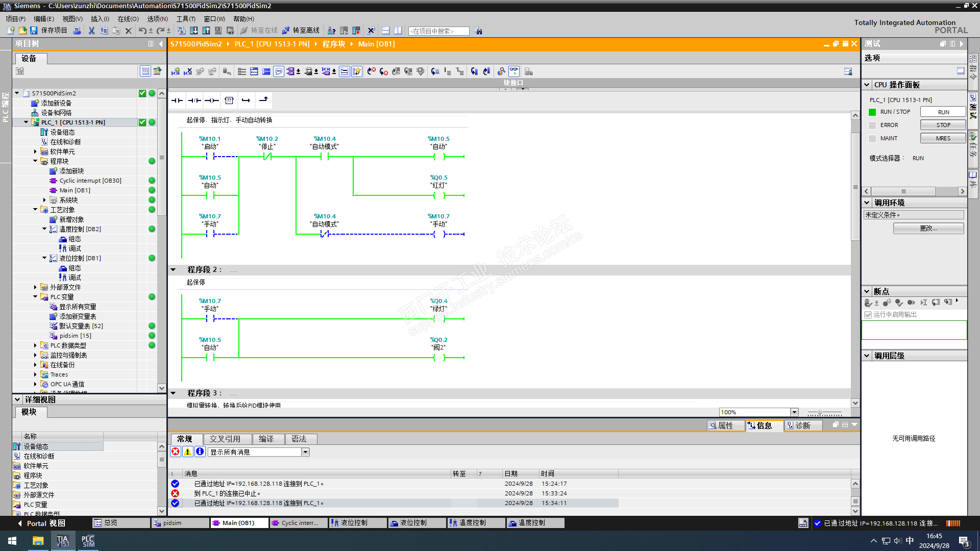Adjust the editor zoom slider
The width and height of the screenshot is (980, 551).
point(820,412)
